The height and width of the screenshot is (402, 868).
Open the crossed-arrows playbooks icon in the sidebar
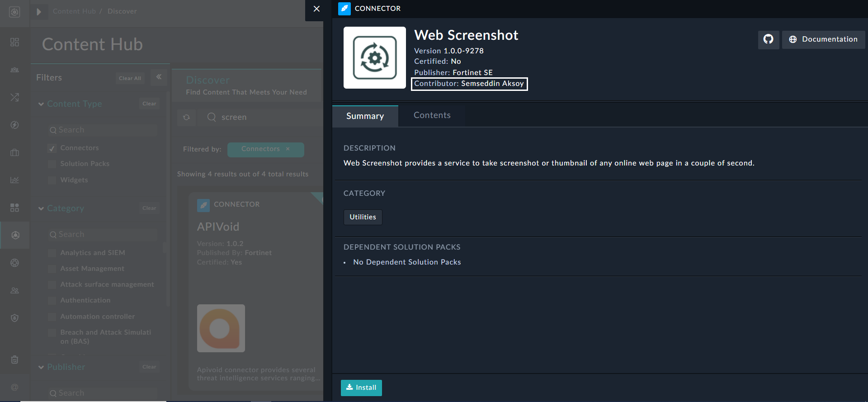(x=14, y=97)
